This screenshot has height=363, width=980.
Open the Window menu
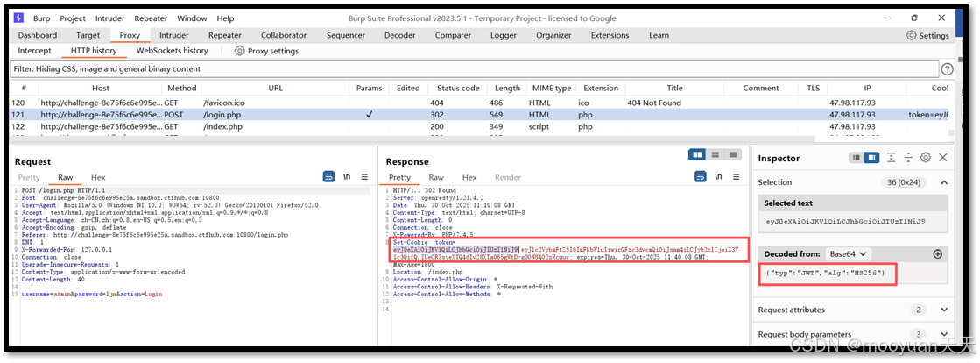tap(192, 18)
